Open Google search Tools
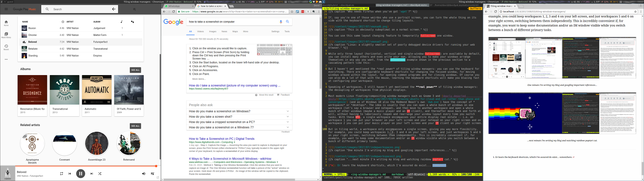This screenshot has width=644, height=181. click(x=287, y=32)
